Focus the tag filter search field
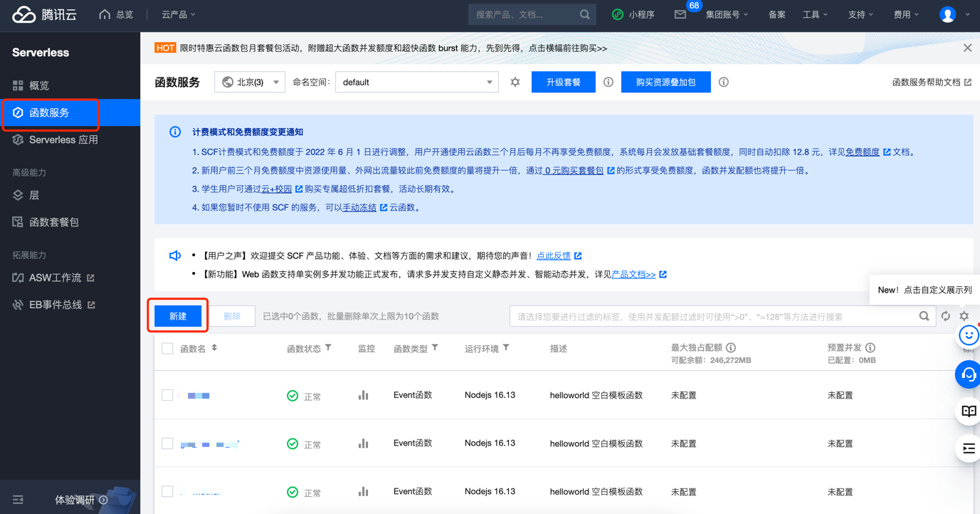Screen dimensions: 980x514 [713, 316]
